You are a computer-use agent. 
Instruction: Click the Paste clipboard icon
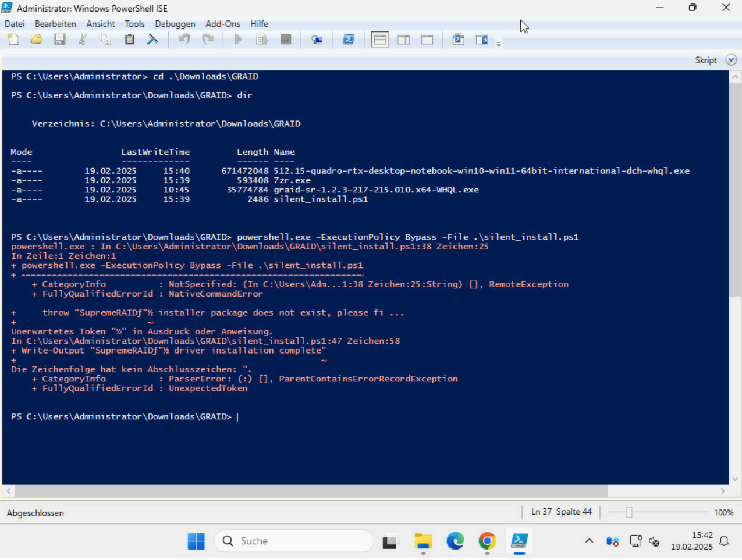coord(129,40)
